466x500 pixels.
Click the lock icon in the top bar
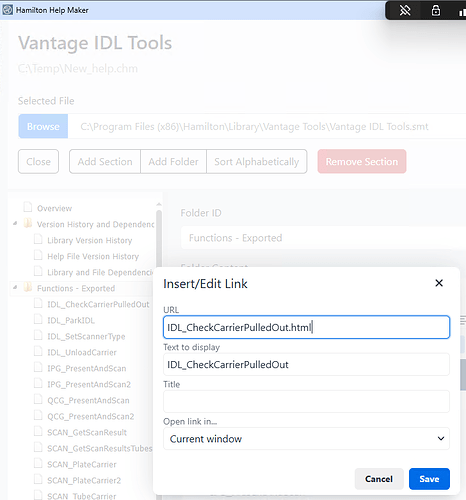pyautogui.click(x=436, y=10)
